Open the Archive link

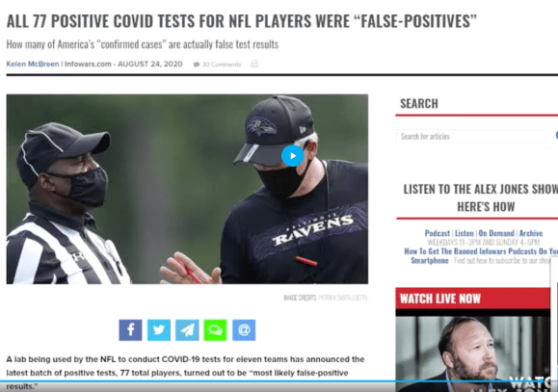click(x=531, y=233)
